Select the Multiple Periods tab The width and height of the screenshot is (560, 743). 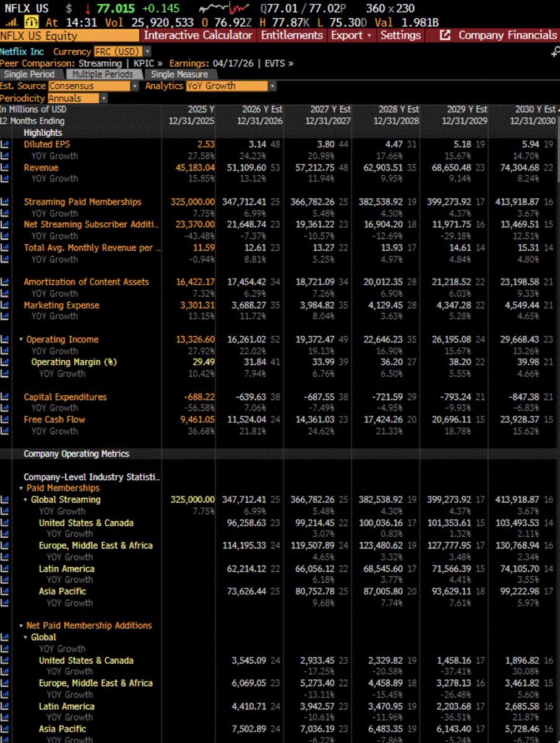(x=102, y=74)
